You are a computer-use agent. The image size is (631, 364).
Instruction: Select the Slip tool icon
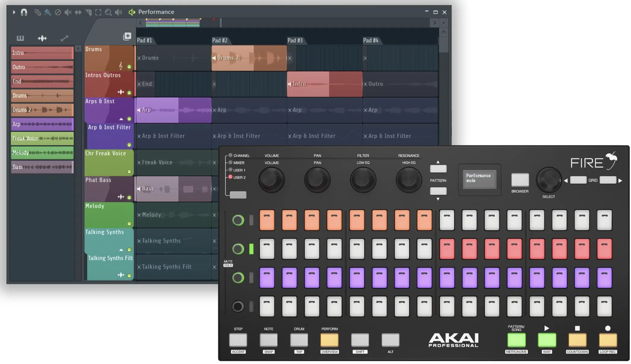(x=78, y=12)
